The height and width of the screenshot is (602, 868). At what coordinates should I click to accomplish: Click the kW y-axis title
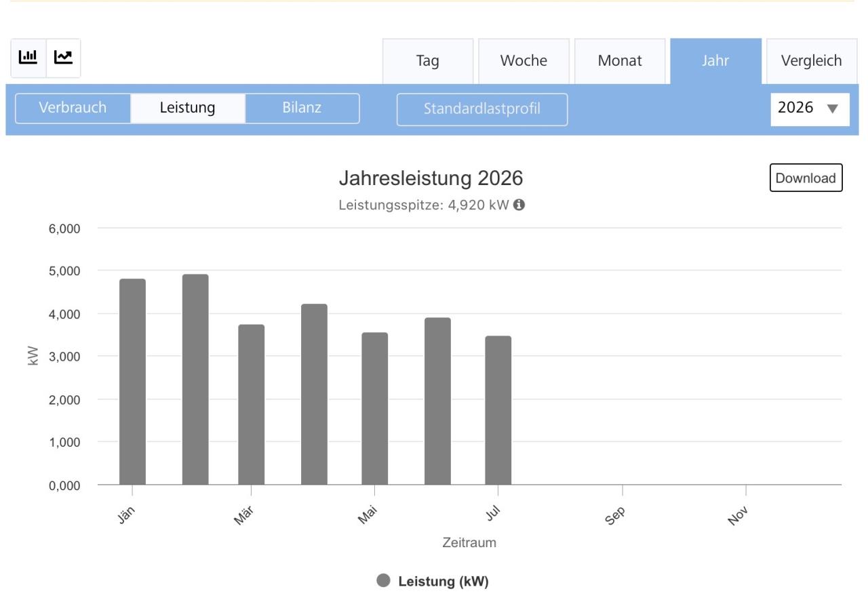coord(33,357)
